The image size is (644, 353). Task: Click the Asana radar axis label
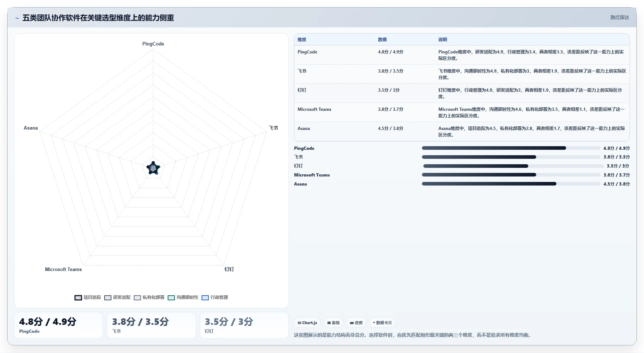[x=31, y=128]
